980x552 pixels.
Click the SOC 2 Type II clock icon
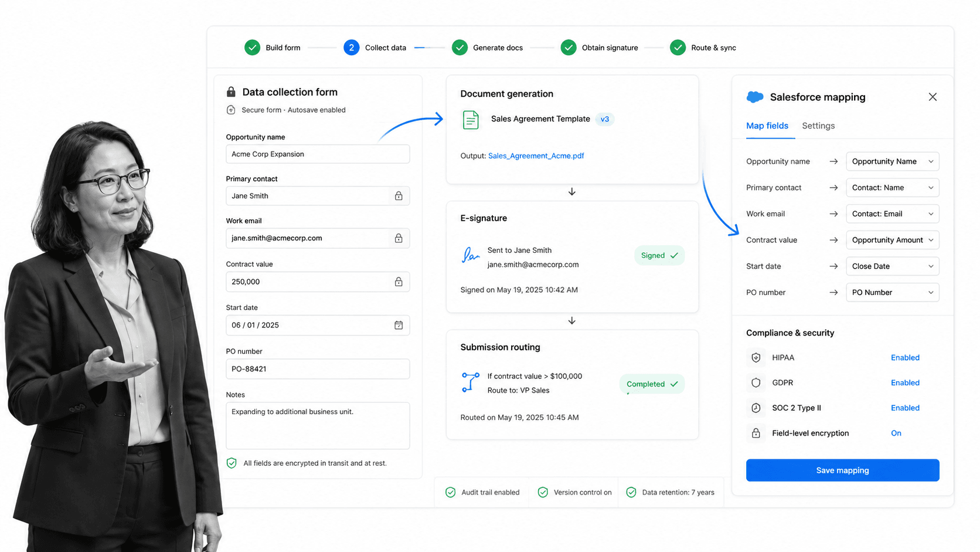tap(756, 408)
